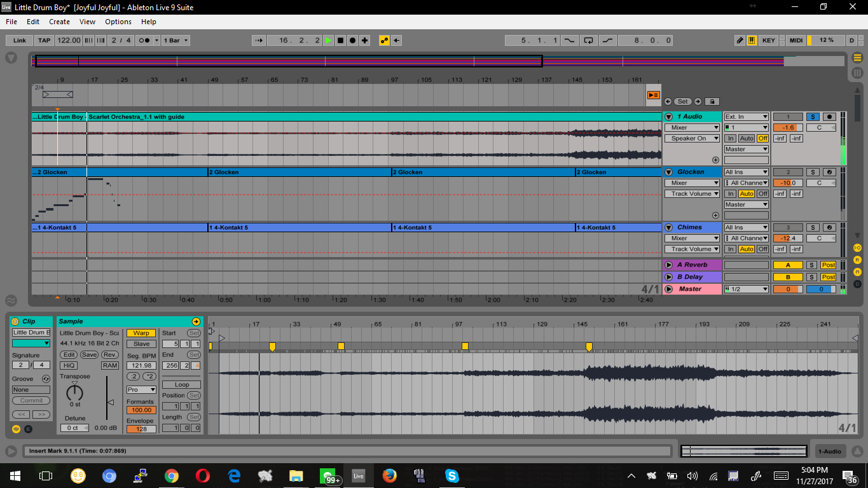Click the Punch-In switch icon
Viewport: 868px width, 488px height.
tap(568, 40)
